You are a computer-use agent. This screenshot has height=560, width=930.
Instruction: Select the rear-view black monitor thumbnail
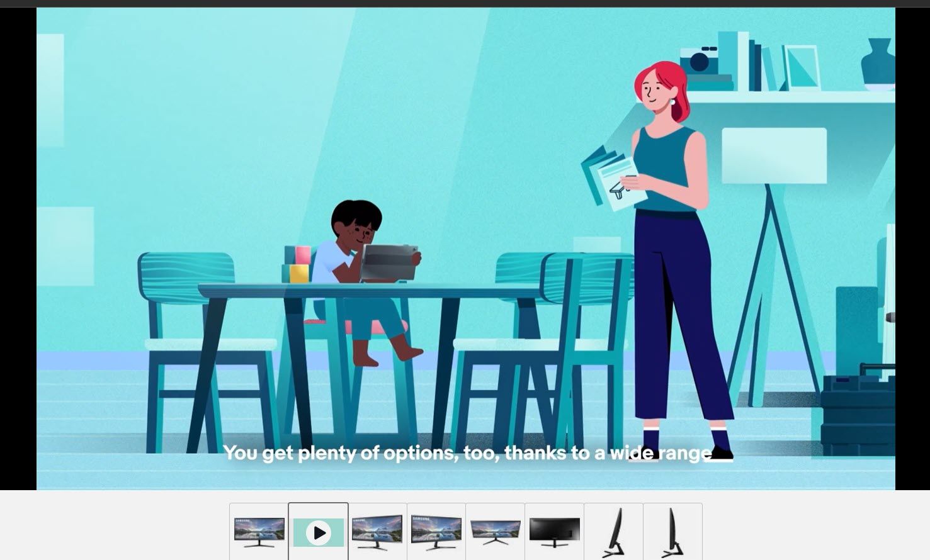554,532
